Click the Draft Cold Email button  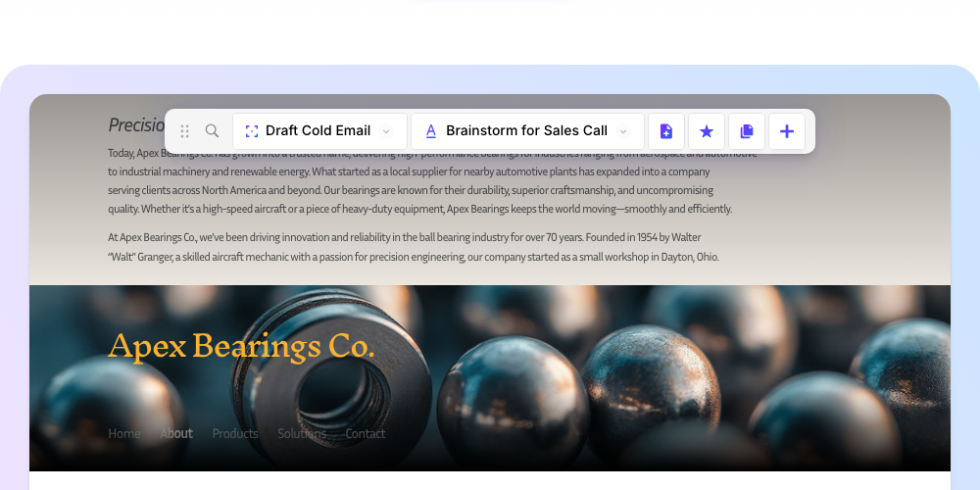coord(320,131)
